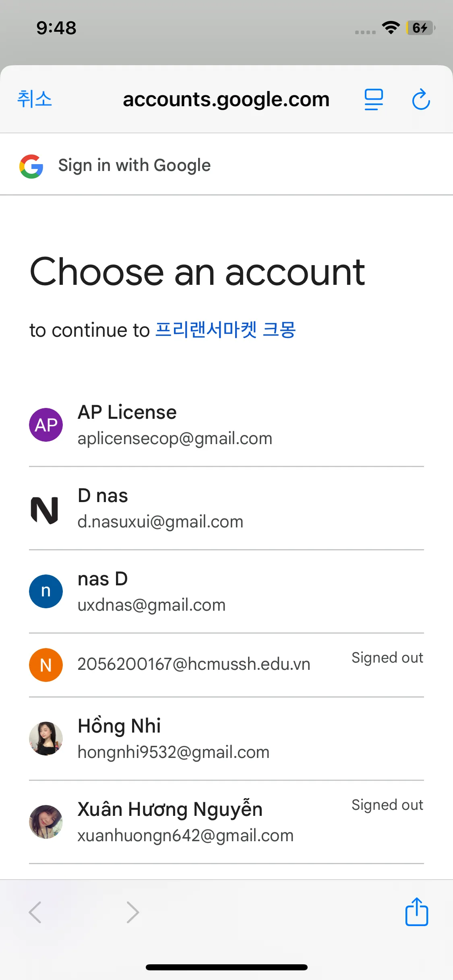Tap the purple AP avatar

[x=46, y=425]
